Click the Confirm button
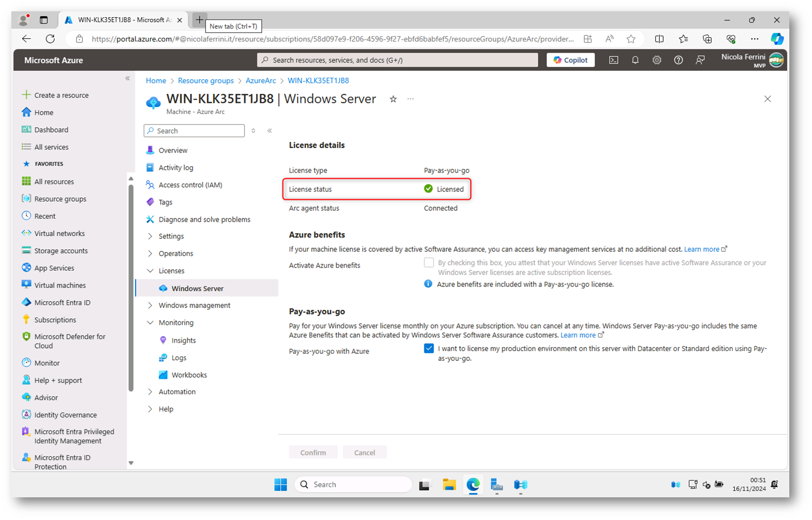The image size is (812, 520). click(313, 453)
